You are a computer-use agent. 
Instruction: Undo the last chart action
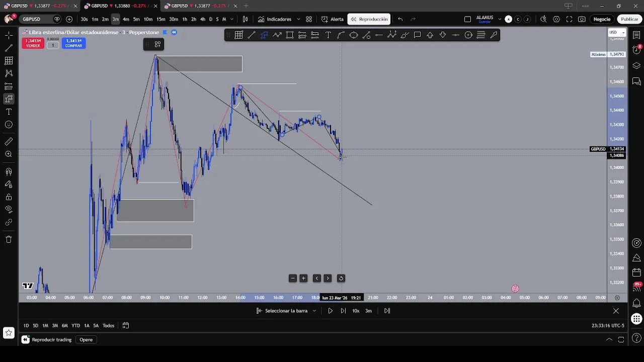pyautogui.click(x=400, y=19)
